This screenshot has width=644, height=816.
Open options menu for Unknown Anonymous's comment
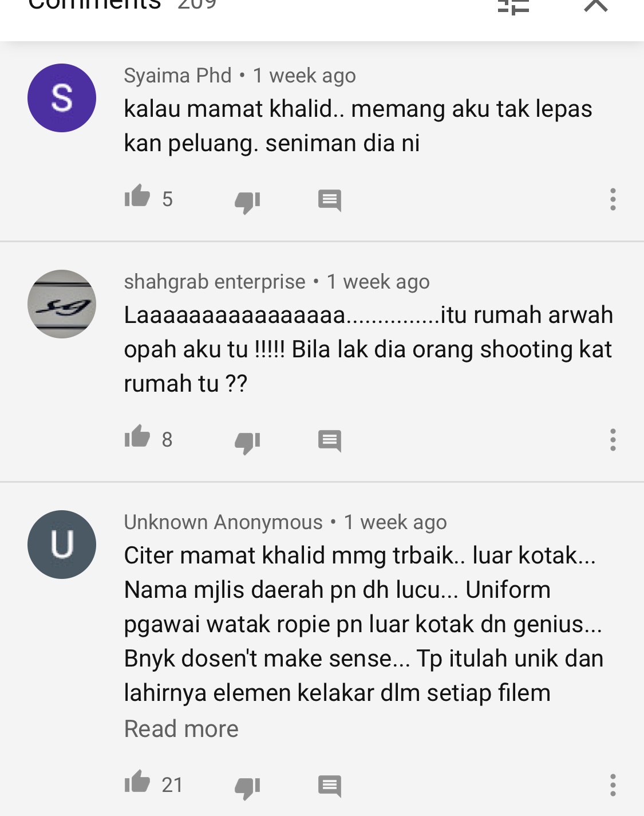click(613, 785)
